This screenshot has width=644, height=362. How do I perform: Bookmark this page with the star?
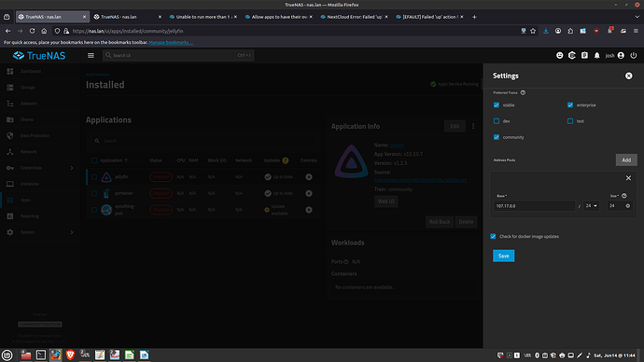click(533, 31)
